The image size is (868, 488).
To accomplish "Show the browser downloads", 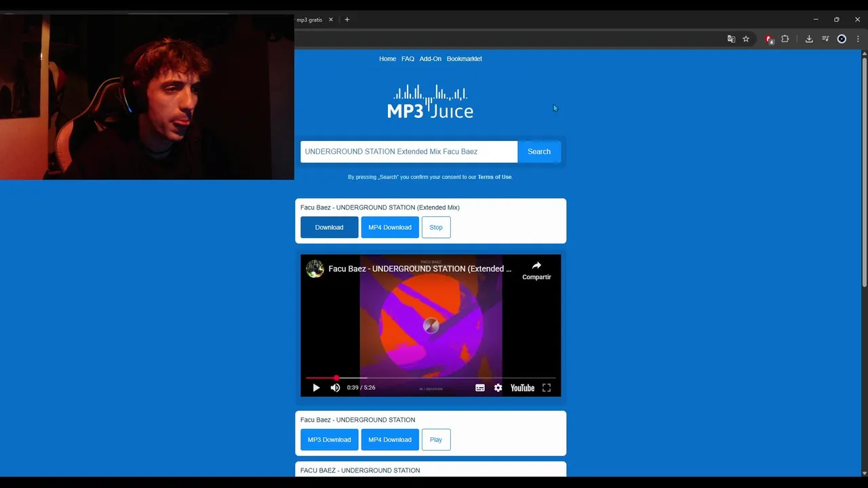I will coord(809,39).
